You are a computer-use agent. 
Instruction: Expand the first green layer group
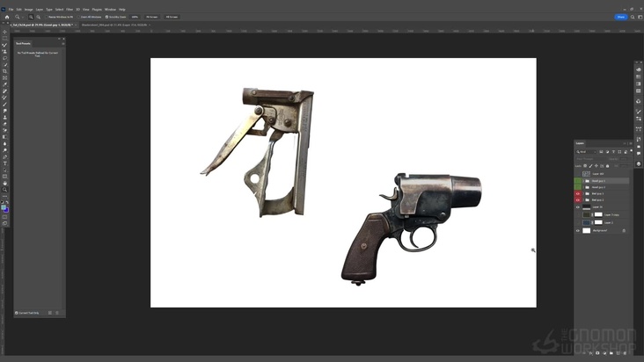[x=583, y=181]
